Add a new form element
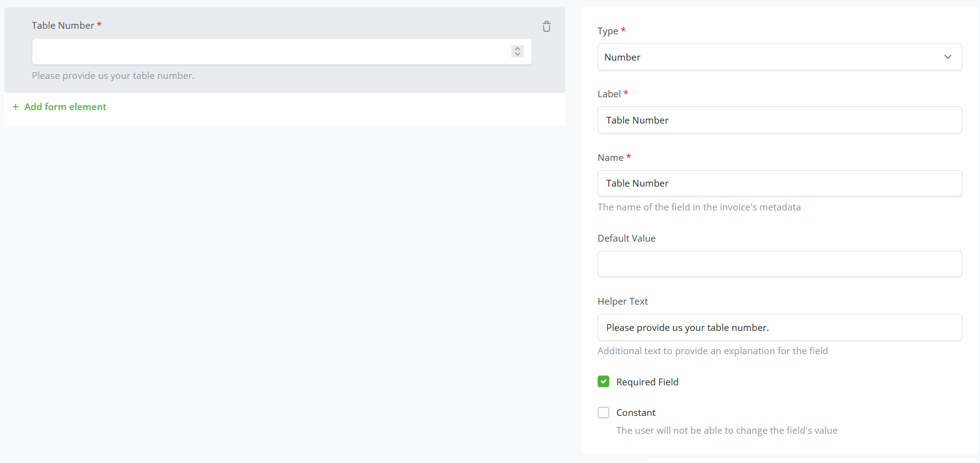 [59, 106]
